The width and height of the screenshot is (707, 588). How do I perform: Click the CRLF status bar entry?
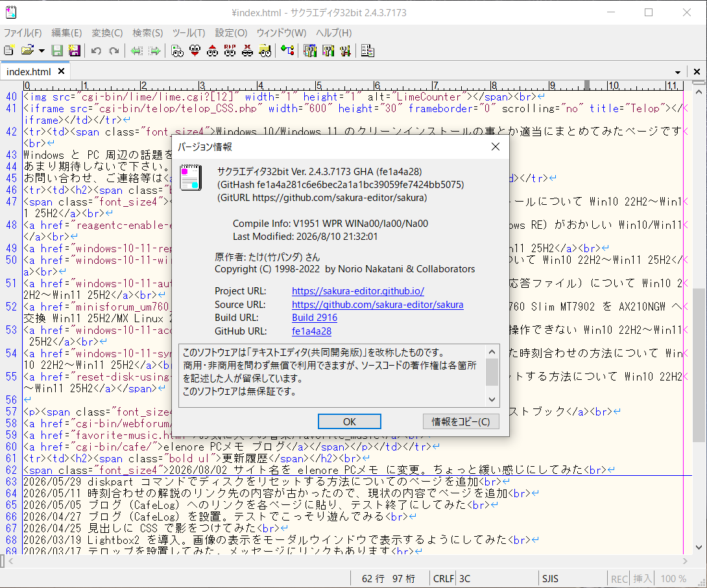pos(443,578)
